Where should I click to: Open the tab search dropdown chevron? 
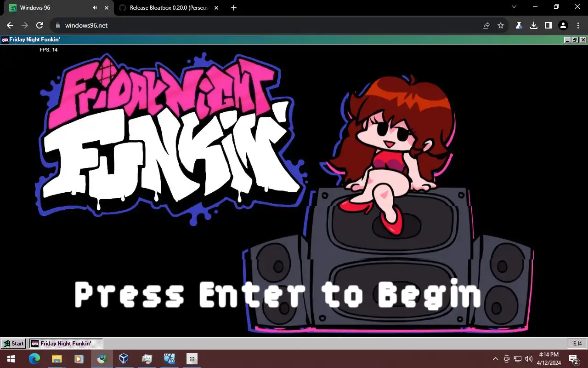pos(514,7)
